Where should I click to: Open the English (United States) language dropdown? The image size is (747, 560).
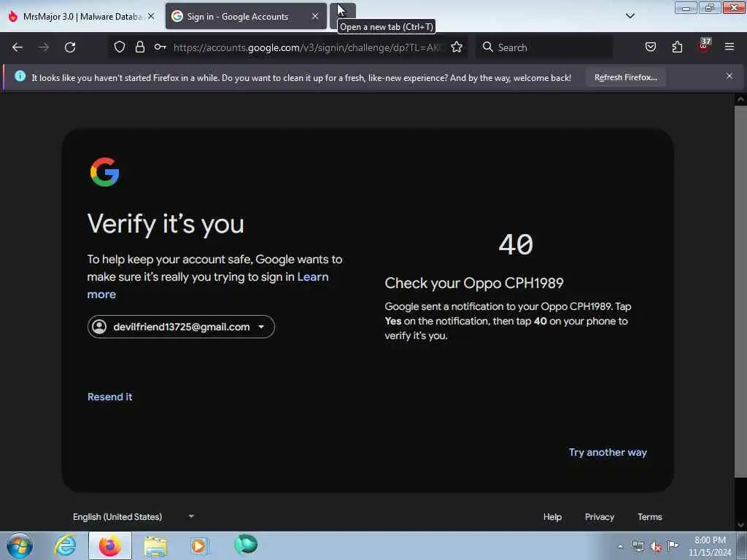(133, 517)
